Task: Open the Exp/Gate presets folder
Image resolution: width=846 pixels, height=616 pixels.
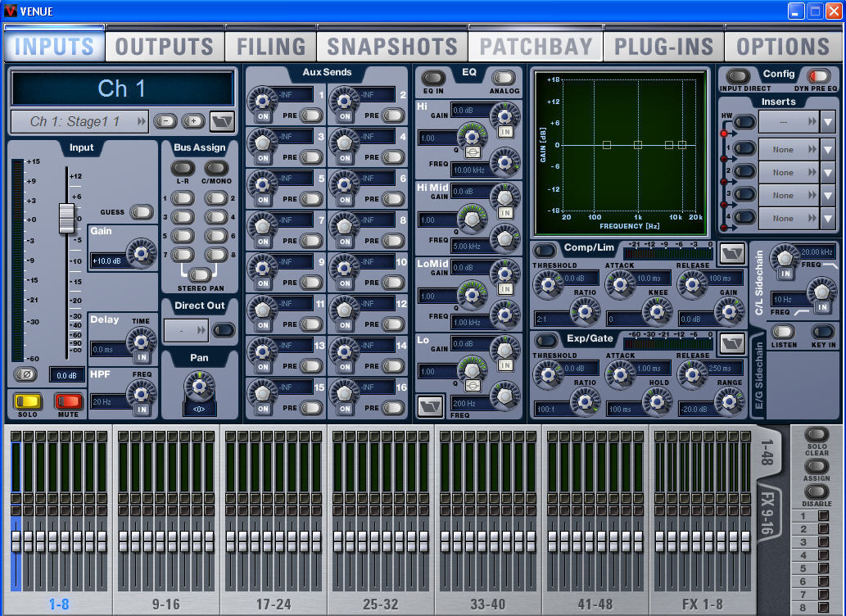Action: (731, 342)
